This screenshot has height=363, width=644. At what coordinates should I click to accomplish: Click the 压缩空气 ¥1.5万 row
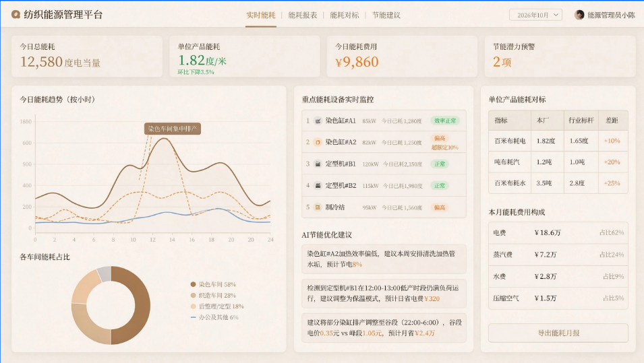558,298
